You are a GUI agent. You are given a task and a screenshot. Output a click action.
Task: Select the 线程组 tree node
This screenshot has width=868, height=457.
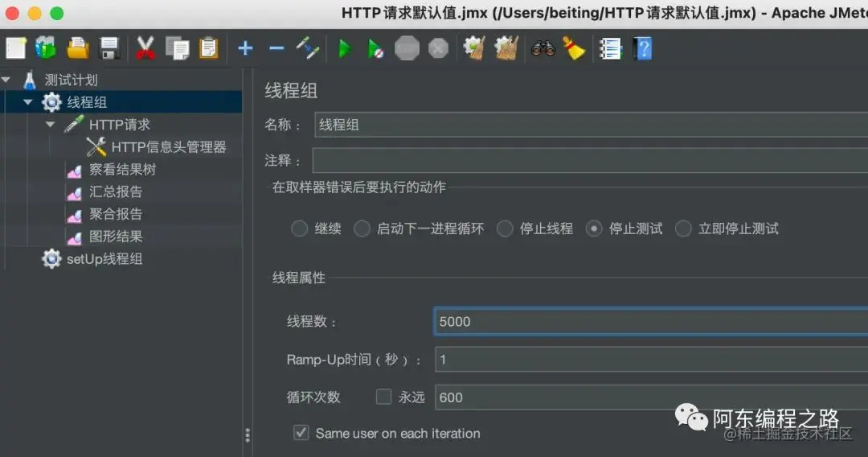coord(87,102)
